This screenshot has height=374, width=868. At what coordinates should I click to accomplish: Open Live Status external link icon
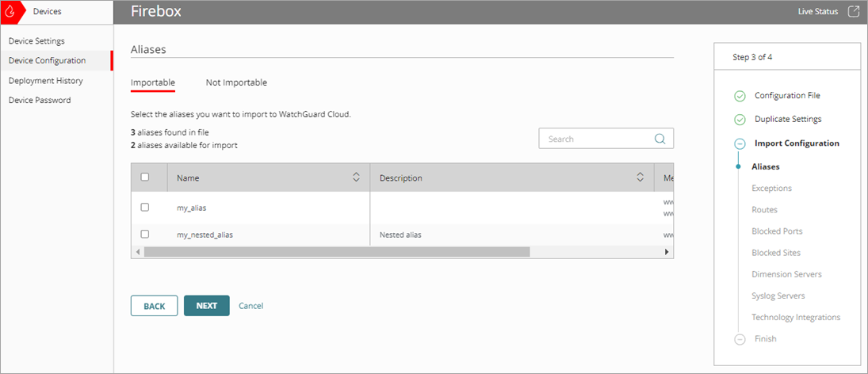pos(852,11)
